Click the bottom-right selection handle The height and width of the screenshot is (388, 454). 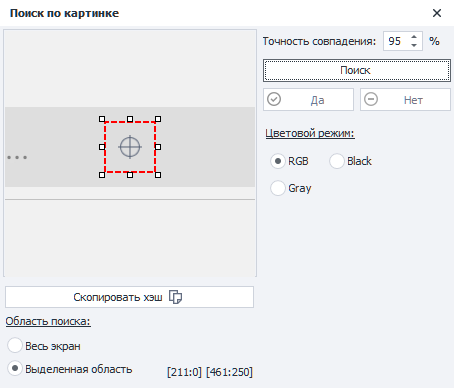click(x=158, y=175)
